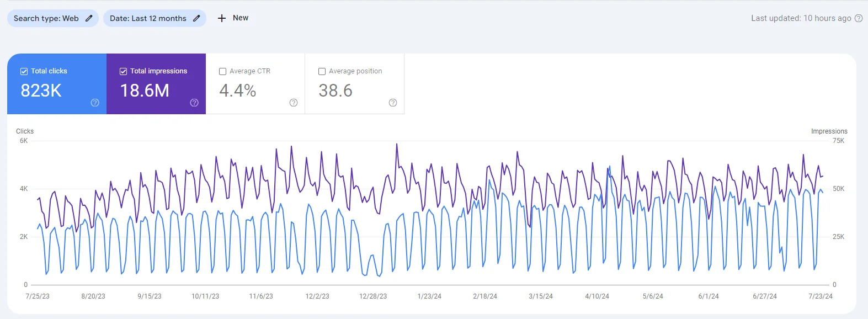Image resolution: width=868 pixels, height=319 pixels.
Task: Select the 823K total clicks card
Action: [41, 91]
